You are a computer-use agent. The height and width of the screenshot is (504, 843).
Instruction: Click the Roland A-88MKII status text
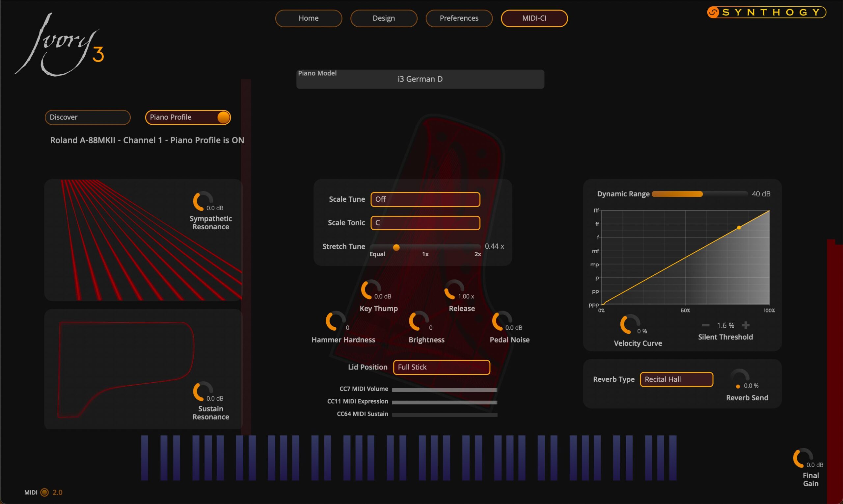click(x=147, y=140)
